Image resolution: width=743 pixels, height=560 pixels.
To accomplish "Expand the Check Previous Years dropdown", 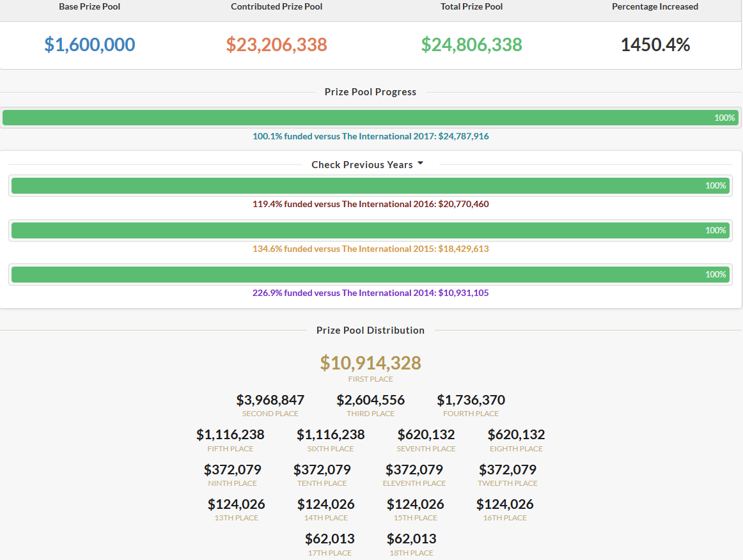I will click(x=367, y=164).
